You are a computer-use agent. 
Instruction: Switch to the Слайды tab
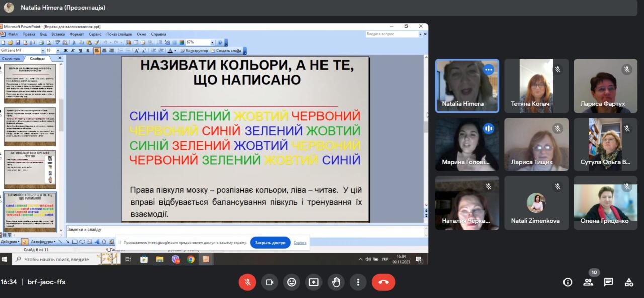[x=37, y=58]
